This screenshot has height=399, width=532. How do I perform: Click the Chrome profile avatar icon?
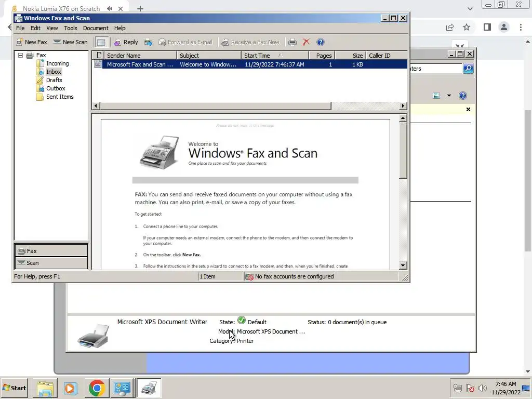(504, 27)
